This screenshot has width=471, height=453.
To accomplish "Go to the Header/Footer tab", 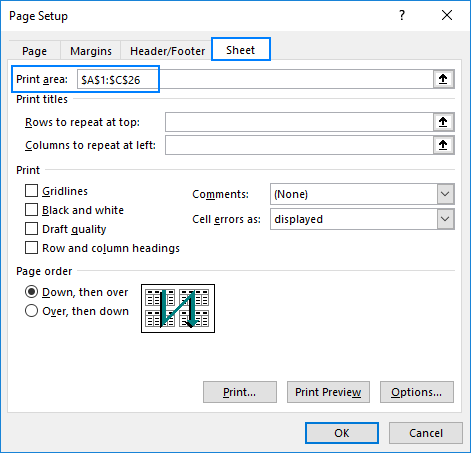I will pyautogui.click(x=167, y=51).
